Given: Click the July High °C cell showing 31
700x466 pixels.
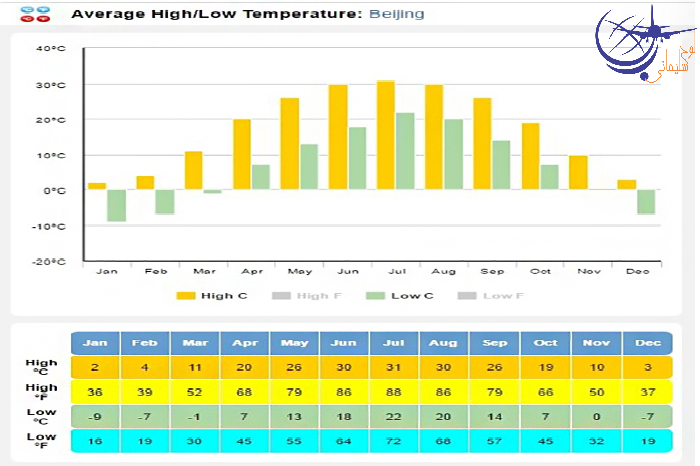Looking at the screenshot, I should coord(394,368).
